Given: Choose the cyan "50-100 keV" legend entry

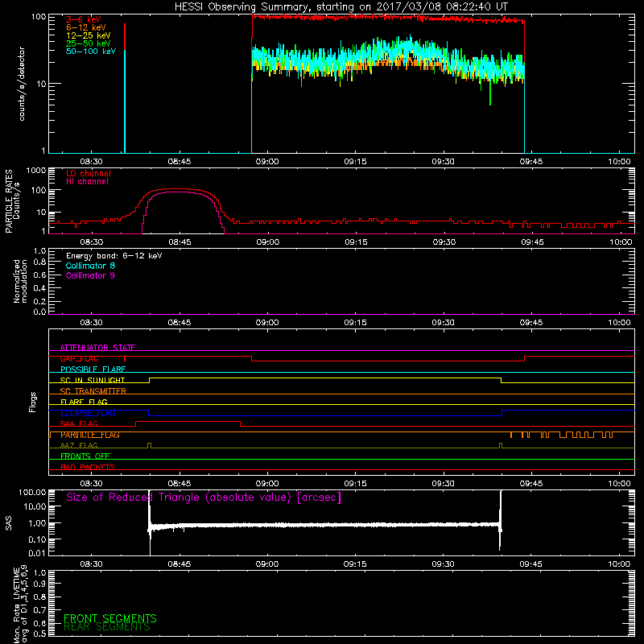Looking at the screenshot, I should coord(91,51).
